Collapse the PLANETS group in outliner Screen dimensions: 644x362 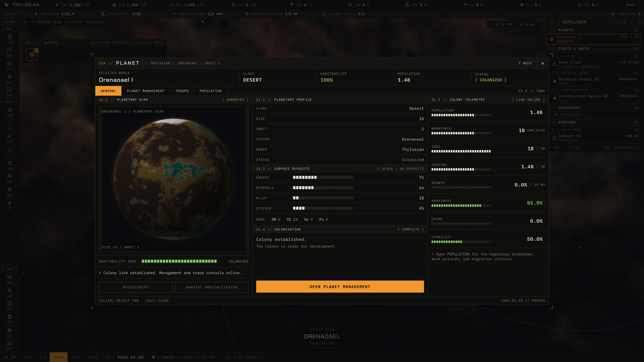tap(552, 30)
